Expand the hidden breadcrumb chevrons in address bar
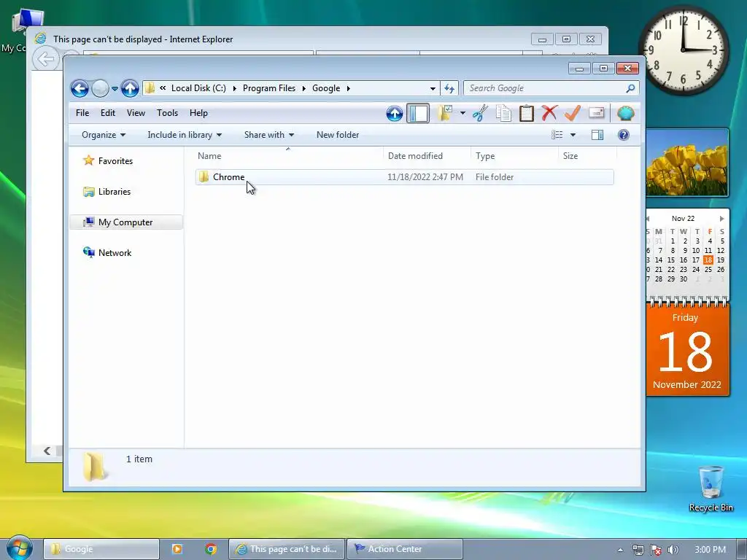 pyautogui.click(x=163, y=88)
